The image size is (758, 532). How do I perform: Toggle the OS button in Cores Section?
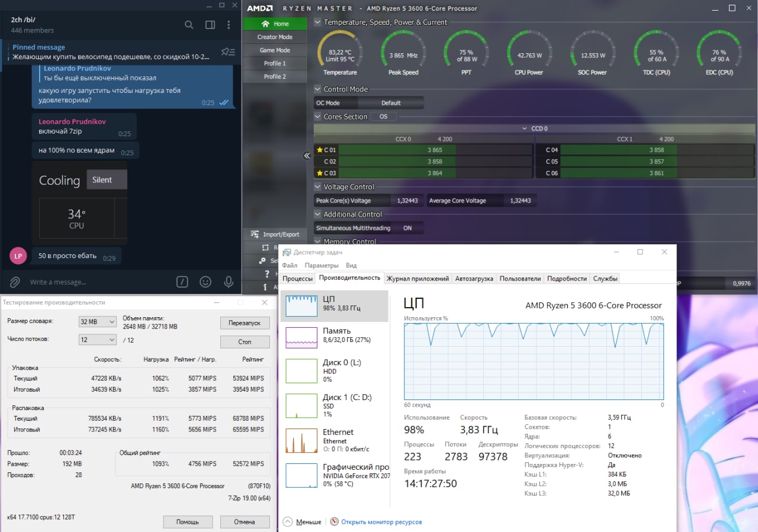click(x=384, y=117)
